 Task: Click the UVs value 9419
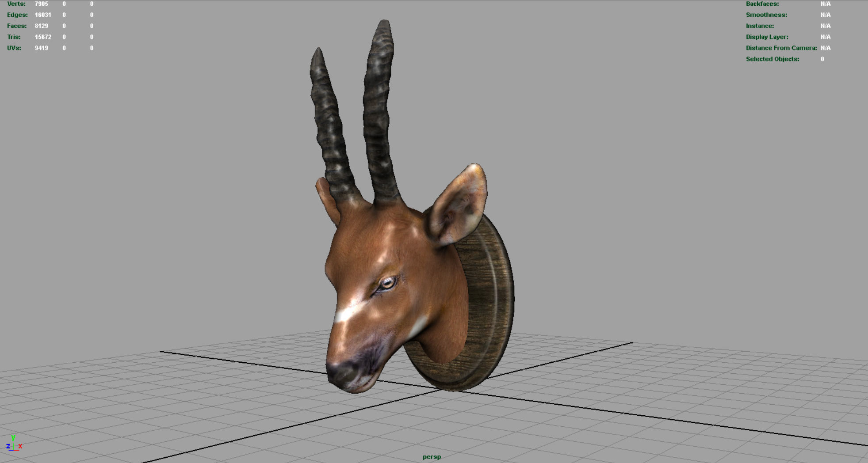(x=42, y=48)
